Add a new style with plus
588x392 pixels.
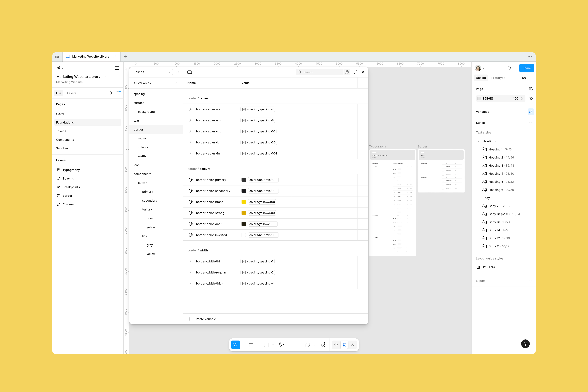tap(531, 123)
